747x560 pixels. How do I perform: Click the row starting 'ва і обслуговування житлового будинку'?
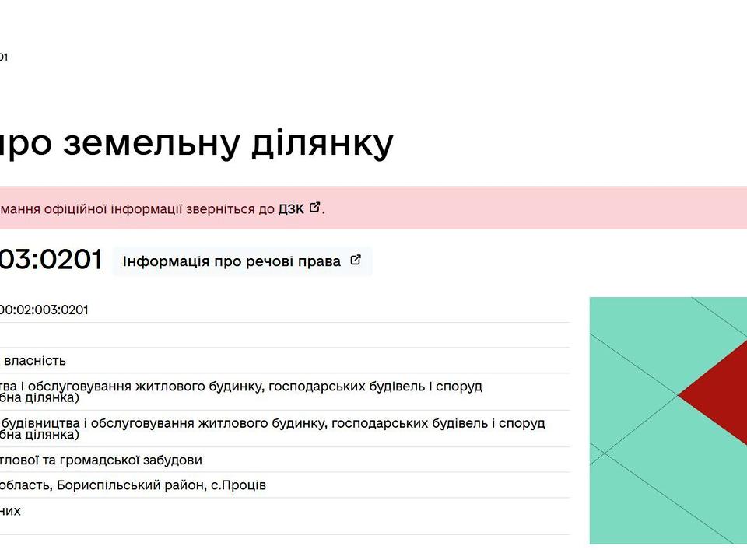pos(241,386)
